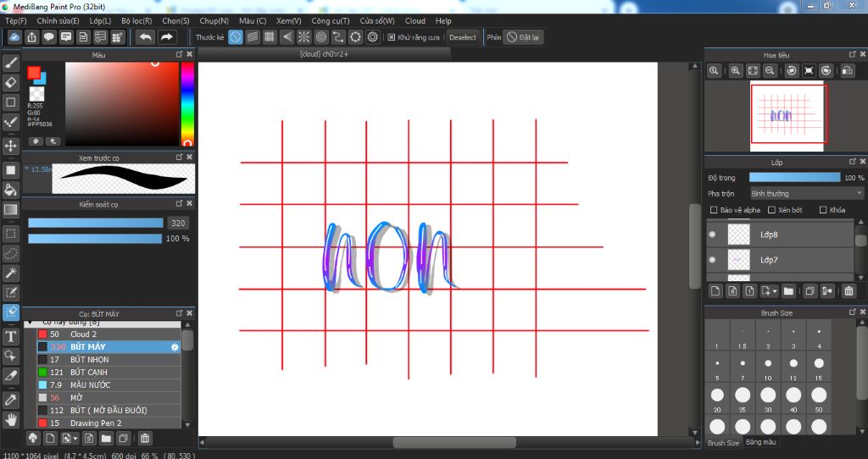This screenshot has width=868, height=459.
Task: Delete brush with the trash icon in brush panel
Action: (144, 439)
